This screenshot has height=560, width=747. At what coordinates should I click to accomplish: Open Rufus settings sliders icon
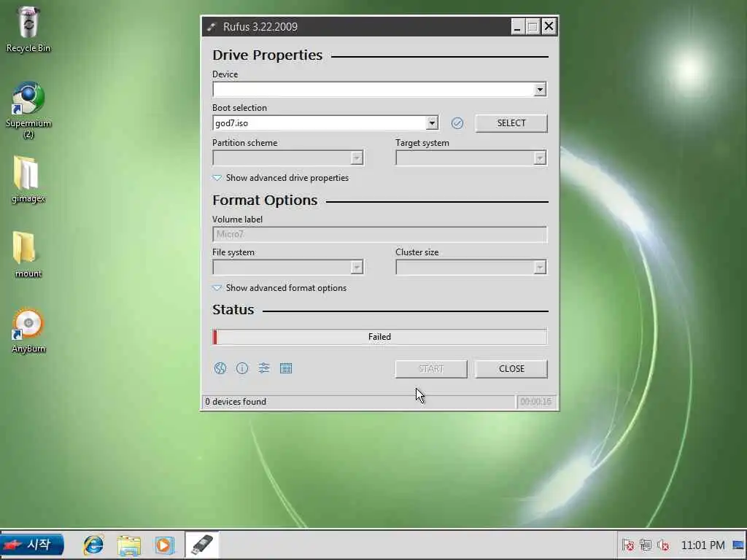click(264, 368)
